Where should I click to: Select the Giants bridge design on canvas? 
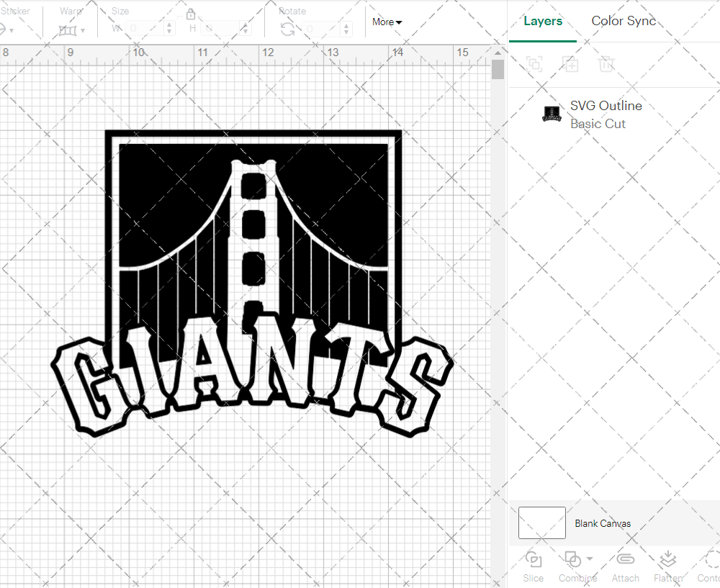[x=253, y=284]
